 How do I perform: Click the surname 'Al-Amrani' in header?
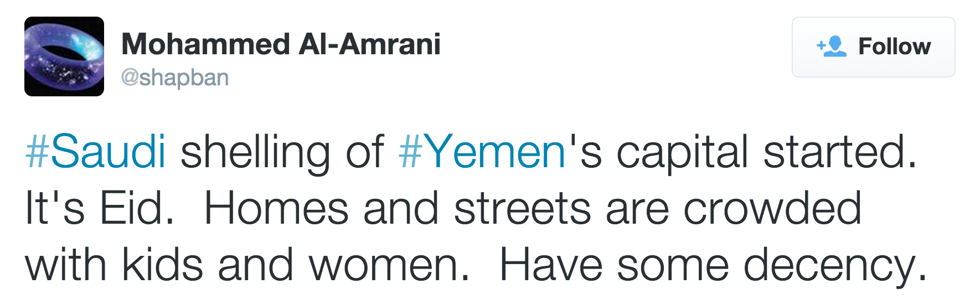pyautogui.click(x=369, y=44)
